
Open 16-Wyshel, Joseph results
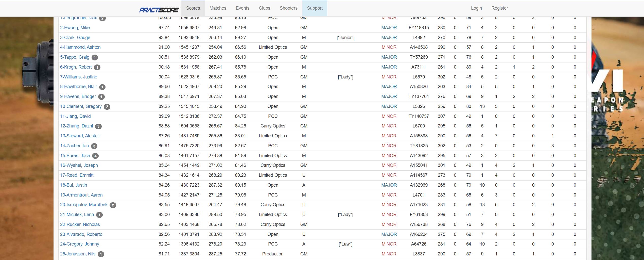pyautogui.click(x=79, y=165)
